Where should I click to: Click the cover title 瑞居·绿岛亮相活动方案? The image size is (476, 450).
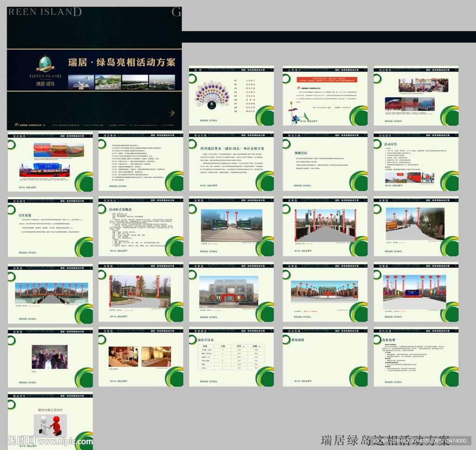(122, 63)
